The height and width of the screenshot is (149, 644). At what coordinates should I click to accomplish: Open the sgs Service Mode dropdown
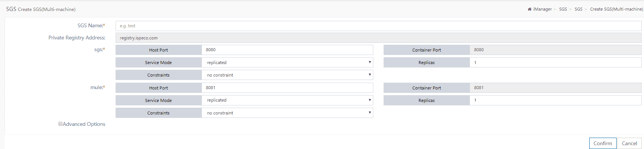(287, 63)
